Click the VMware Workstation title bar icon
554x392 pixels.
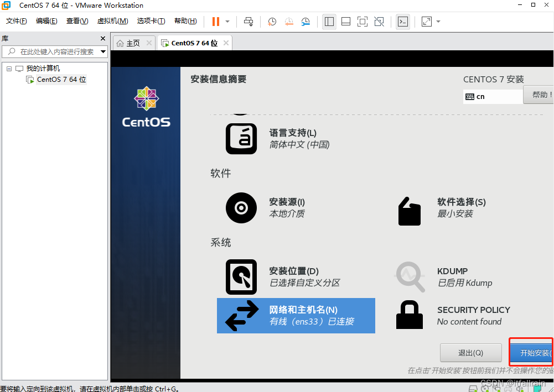(x=6, y=6)
